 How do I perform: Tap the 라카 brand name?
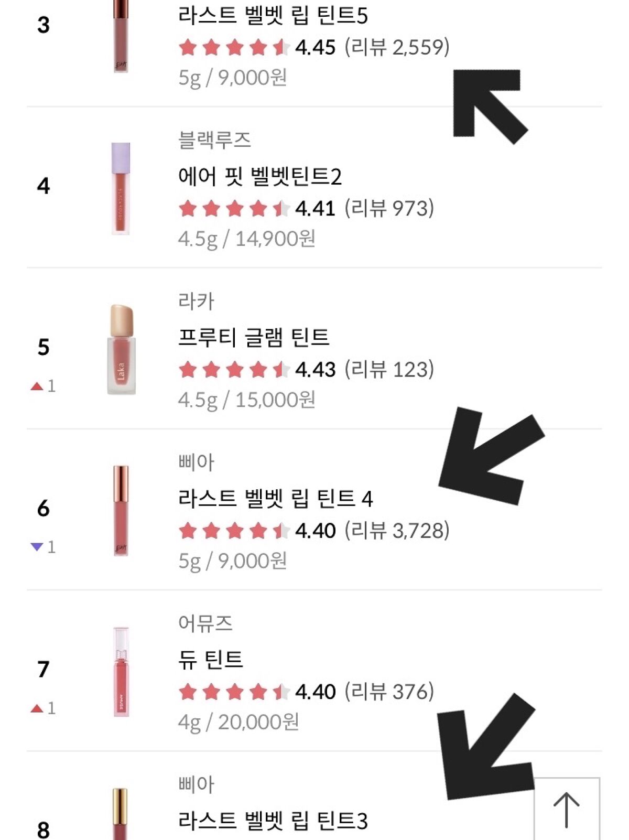pos(197,301)
